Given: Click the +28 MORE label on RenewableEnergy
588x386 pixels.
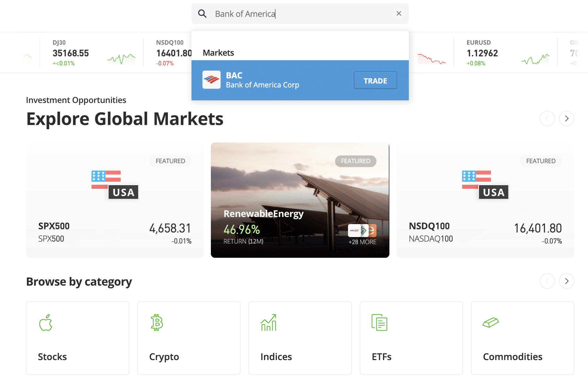Looking at the screenshot, I should pos(362,242).
